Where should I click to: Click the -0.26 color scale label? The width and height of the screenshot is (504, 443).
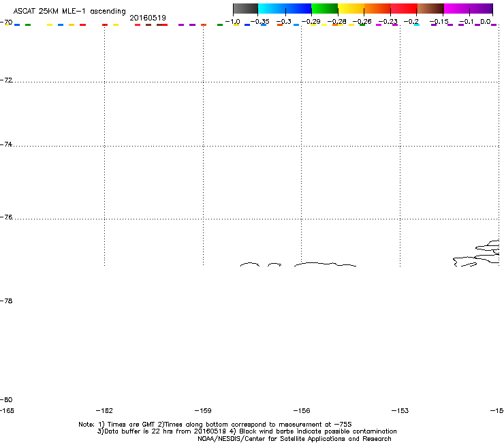[362, 22]
